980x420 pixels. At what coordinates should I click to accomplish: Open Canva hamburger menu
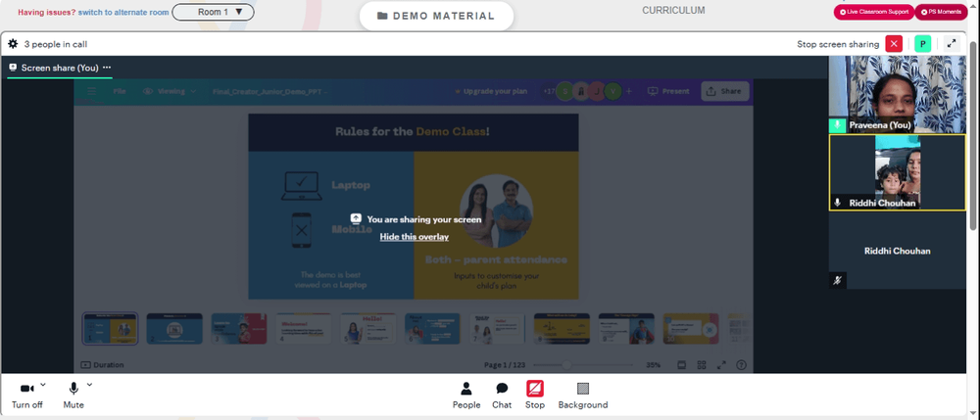pyautogui.click(x=92, y=91)
